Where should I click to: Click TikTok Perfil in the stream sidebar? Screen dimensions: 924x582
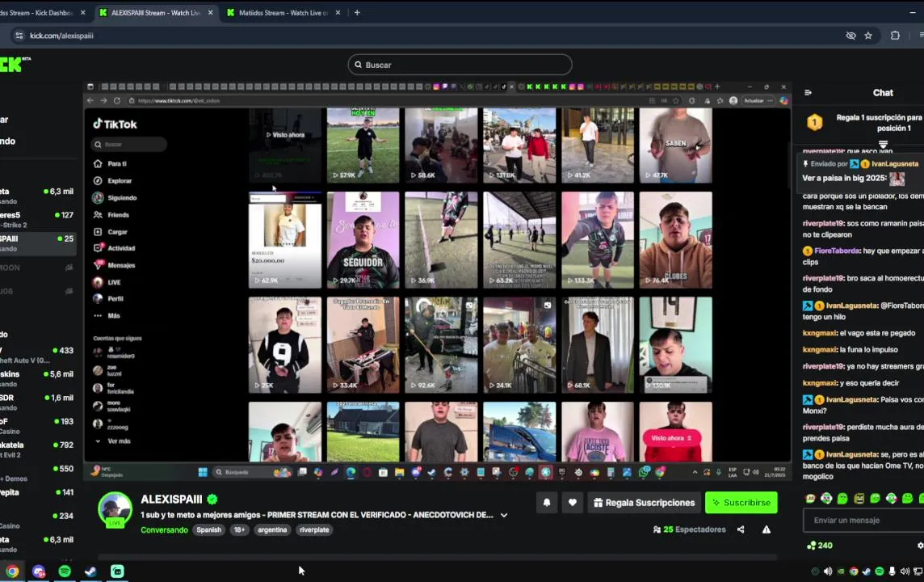(x=108, y=298)
